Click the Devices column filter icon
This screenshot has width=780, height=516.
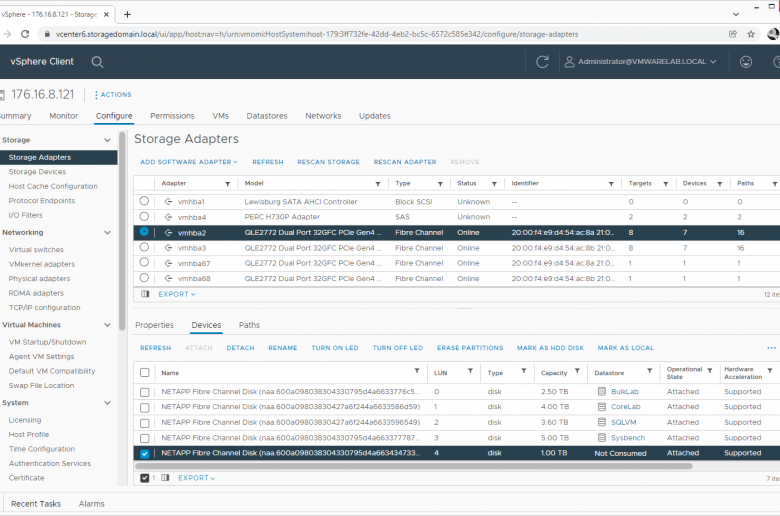[720, 184]
